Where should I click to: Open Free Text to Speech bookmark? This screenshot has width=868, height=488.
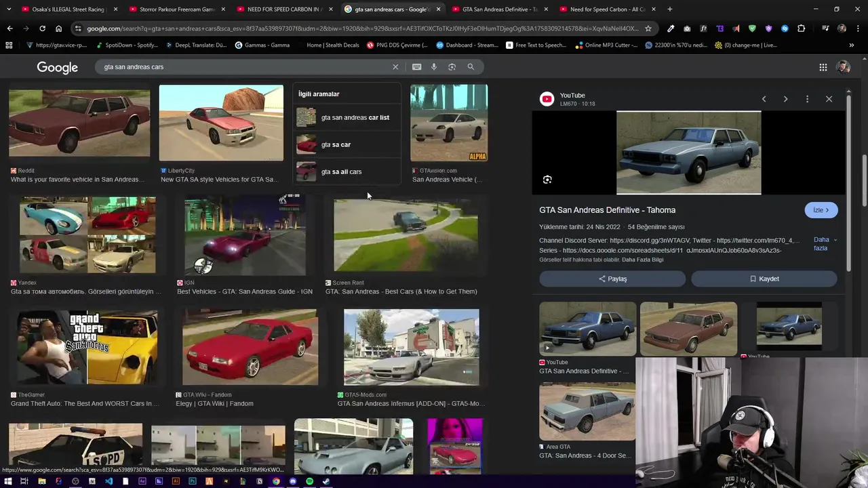click(x=536, y=45)
